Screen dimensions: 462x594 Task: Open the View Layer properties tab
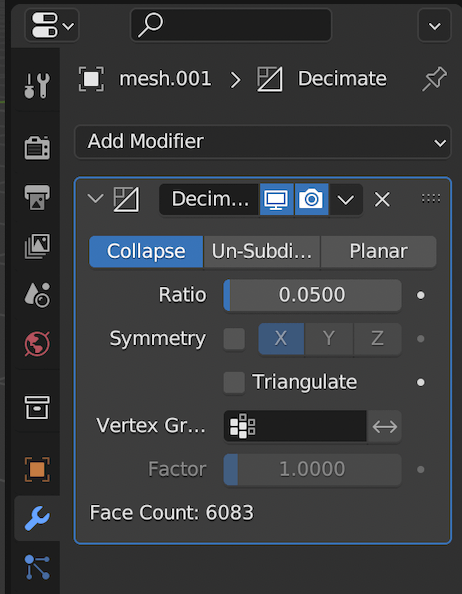click(x=37, y=246)
